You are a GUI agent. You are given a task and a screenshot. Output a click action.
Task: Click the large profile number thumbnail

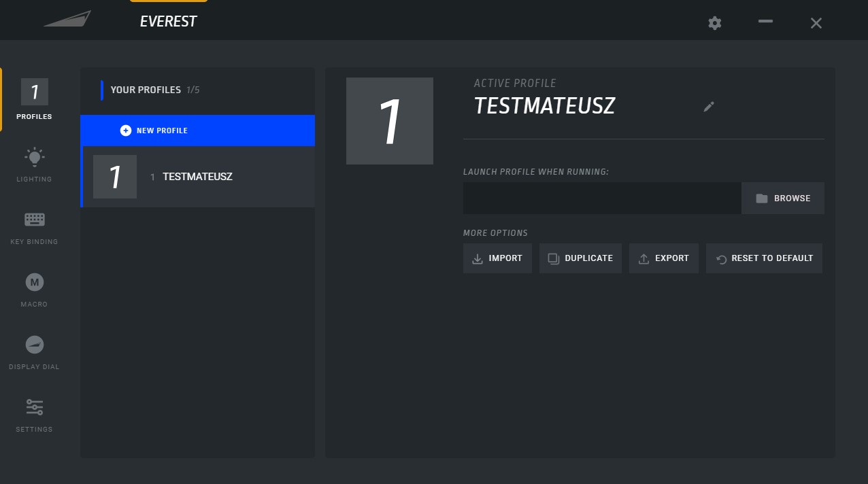389,121
